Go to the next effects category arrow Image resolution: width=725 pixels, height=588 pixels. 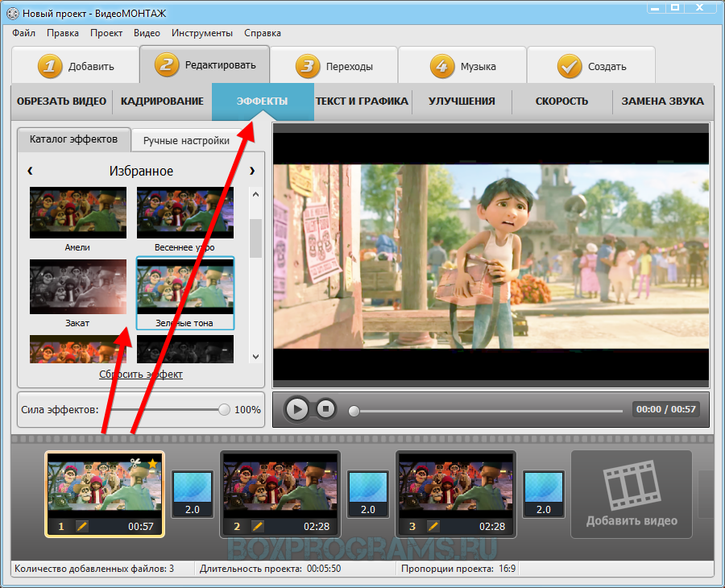[252, 171]
